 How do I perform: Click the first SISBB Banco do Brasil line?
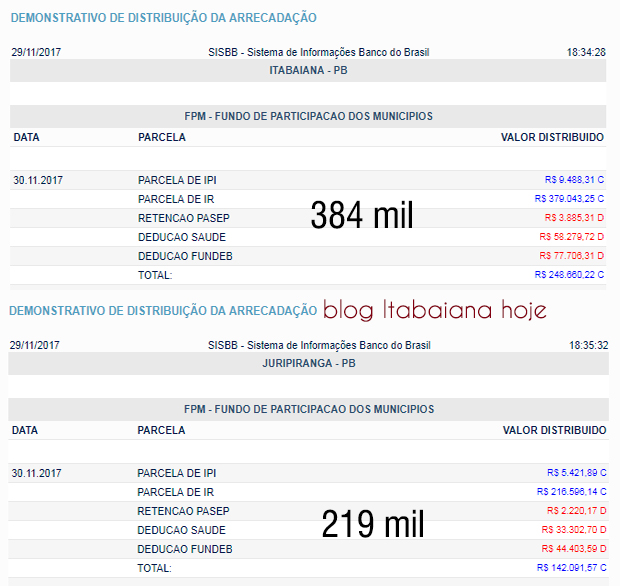[x=319, y=53]
